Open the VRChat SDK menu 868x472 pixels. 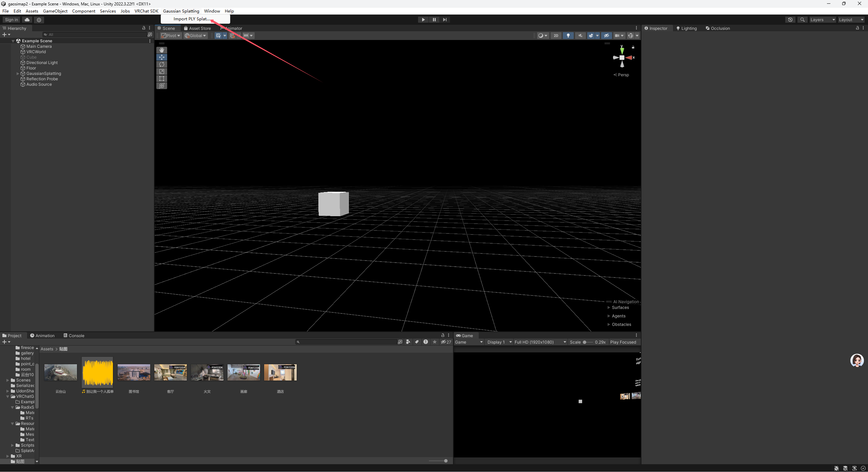point(146,11)
